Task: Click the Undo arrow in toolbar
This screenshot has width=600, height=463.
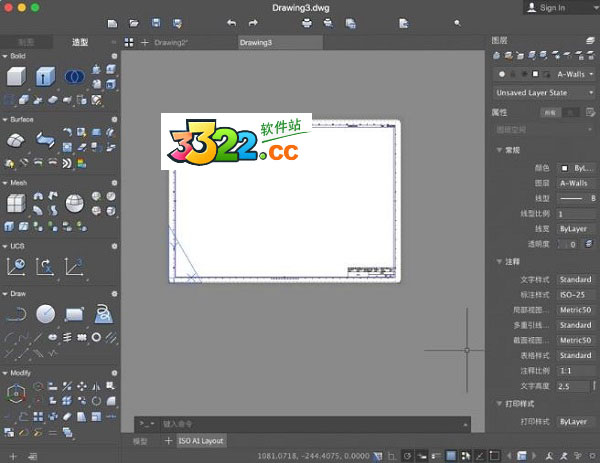Action: 231,22
